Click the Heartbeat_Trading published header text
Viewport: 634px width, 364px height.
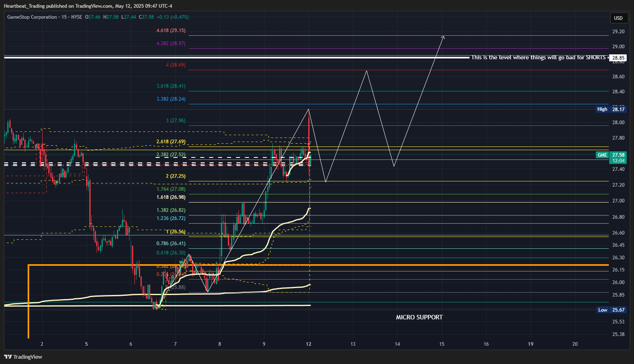tap(88, 6)
